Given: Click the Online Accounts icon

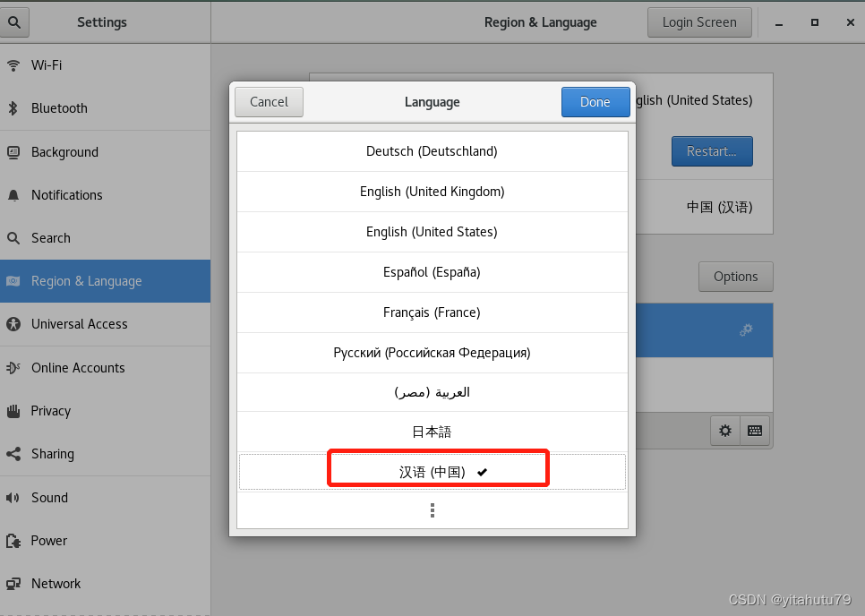Looking at the screenshot, I should click(13, 367).
